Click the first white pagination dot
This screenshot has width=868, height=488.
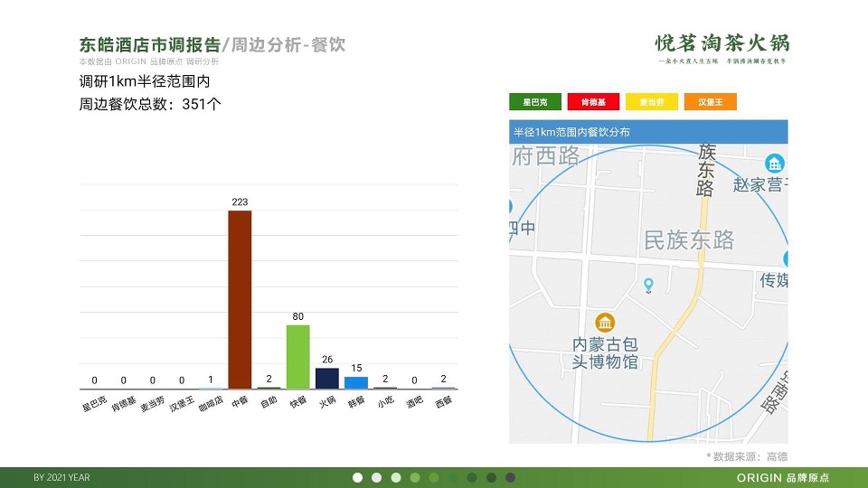358,477
